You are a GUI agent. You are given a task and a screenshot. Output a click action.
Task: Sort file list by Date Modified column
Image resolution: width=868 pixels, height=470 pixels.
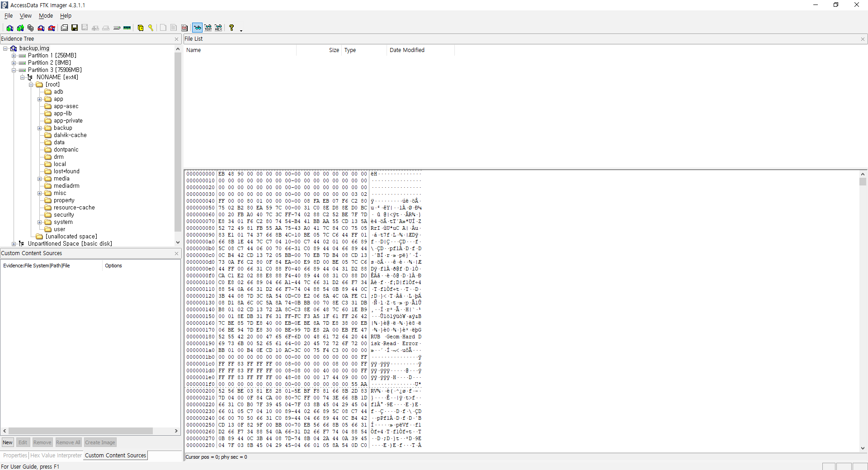(421, 50)
